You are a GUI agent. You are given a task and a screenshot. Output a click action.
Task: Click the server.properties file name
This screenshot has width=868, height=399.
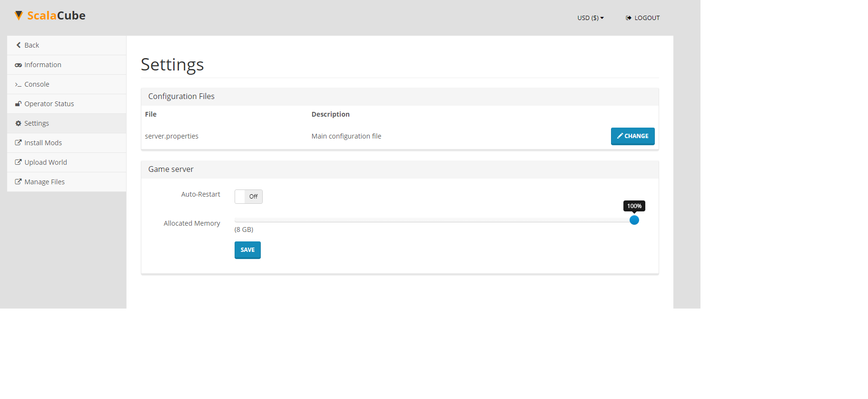click(x=172, y=136)
